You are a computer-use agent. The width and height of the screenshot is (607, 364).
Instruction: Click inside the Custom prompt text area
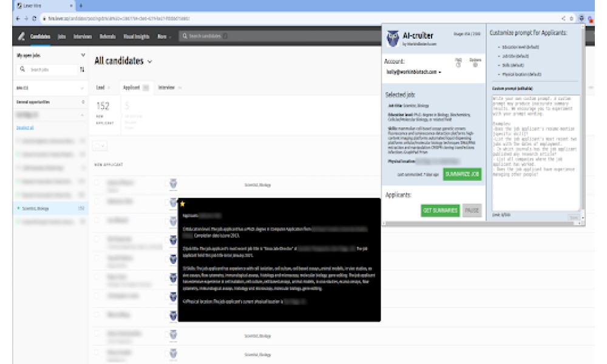tap(536, 152)
